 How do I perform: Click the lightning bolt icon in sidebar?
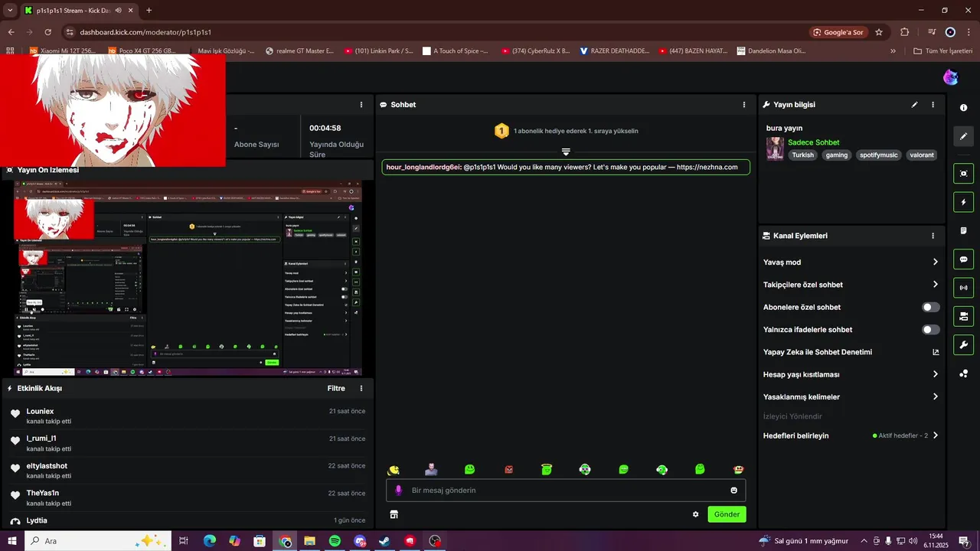[963, 202]
